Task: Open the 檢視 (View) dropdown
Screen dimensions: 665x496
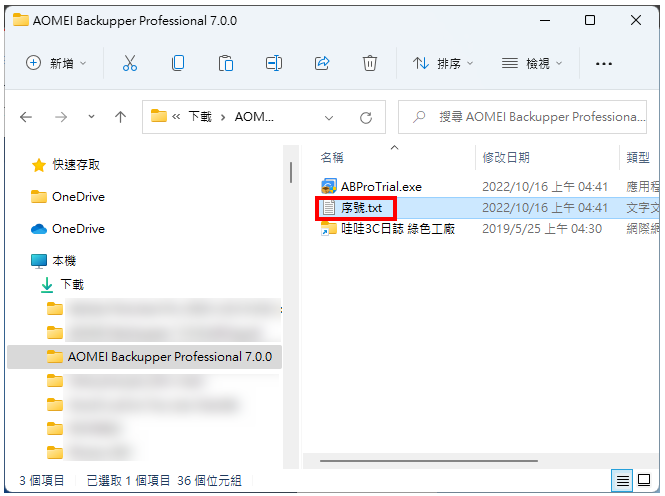Action: pos(532,63)
